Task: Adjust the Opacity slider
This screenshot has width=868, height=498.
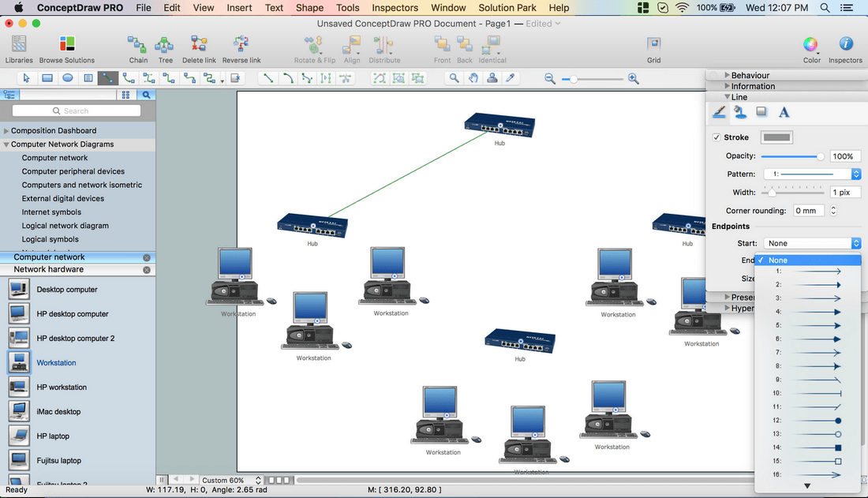Action: tap(793, 157)
